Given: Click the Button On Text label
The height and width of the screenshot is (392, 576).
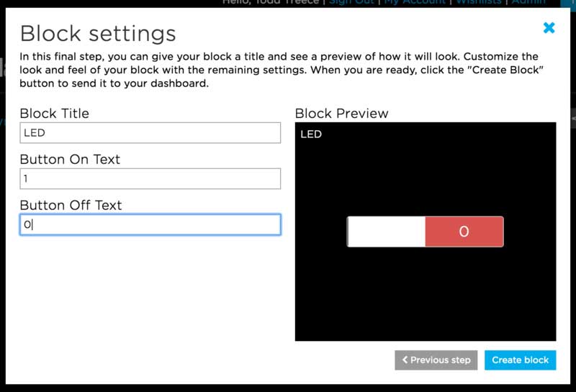Looking at the screenshot, I should point(70,159).
